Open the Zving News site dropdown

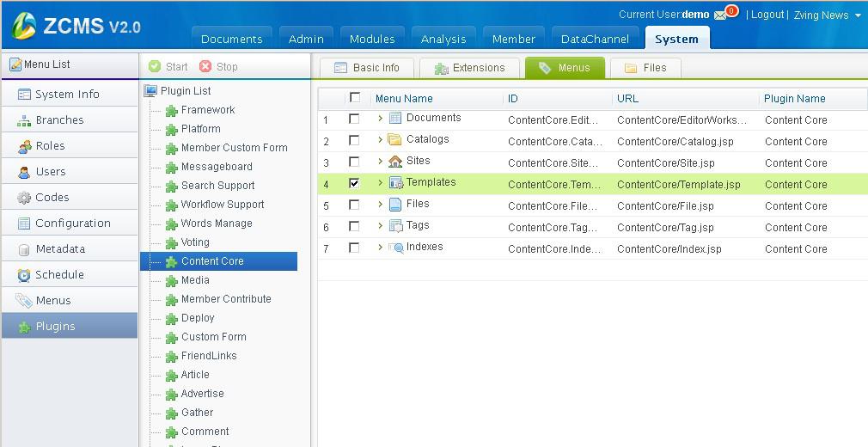tap(857, 15)
